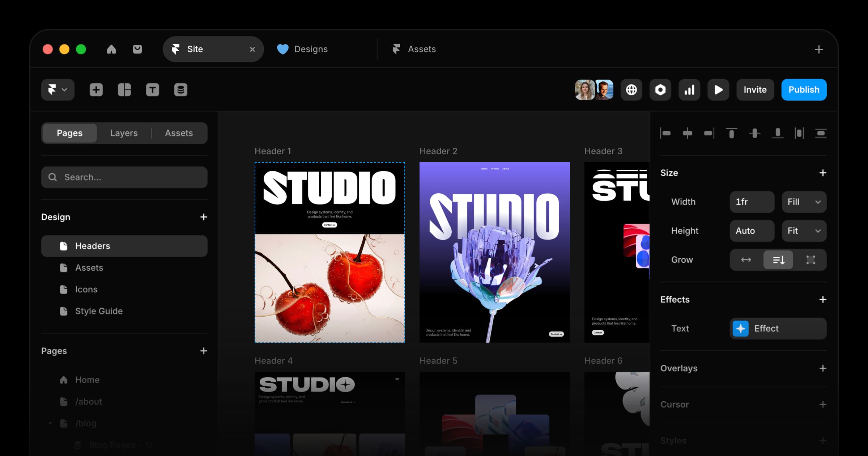Toggle Grow both directions option
The image size is (868, 456).
811,260
